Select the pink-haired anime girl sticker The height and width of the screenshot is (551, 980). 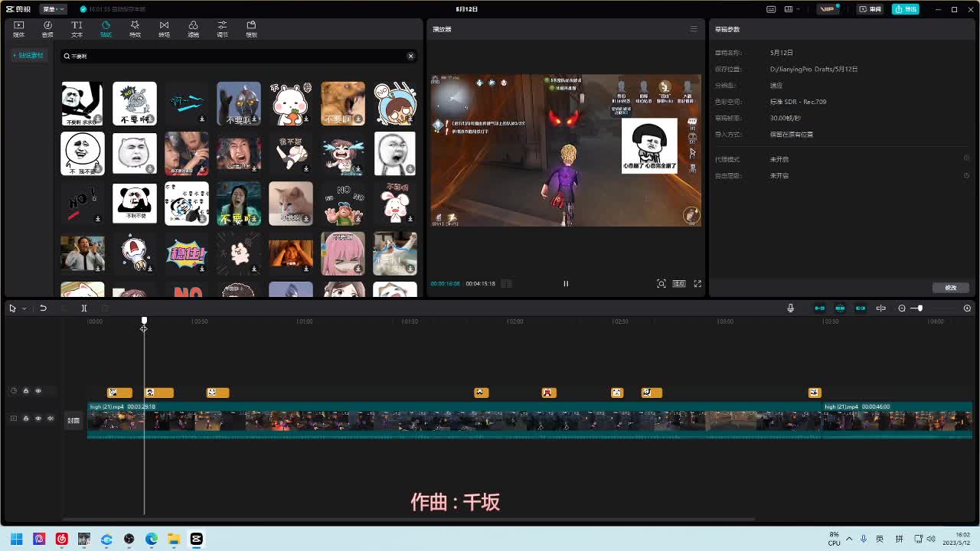[x=343, y=253]
